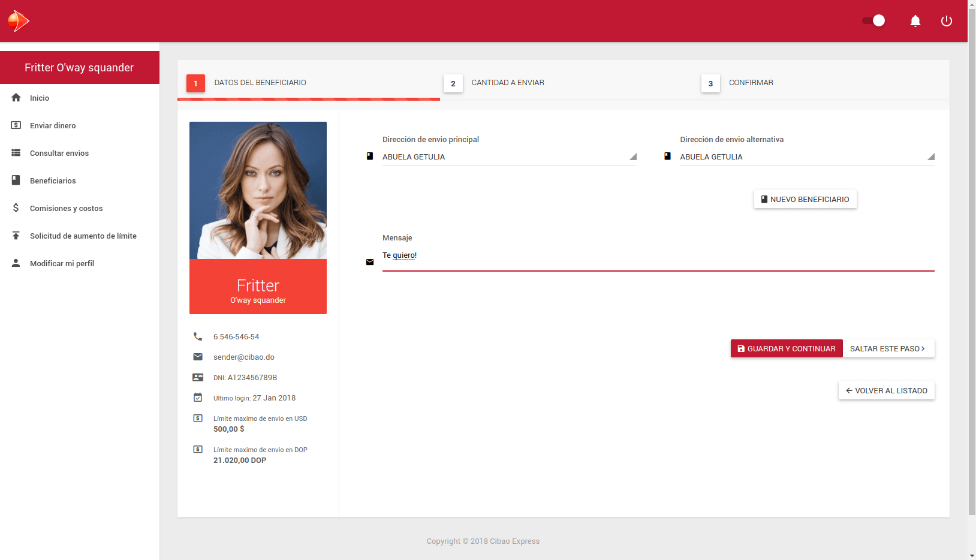
Task: Go to Consultar envios
Action: [x=80, y=153]
